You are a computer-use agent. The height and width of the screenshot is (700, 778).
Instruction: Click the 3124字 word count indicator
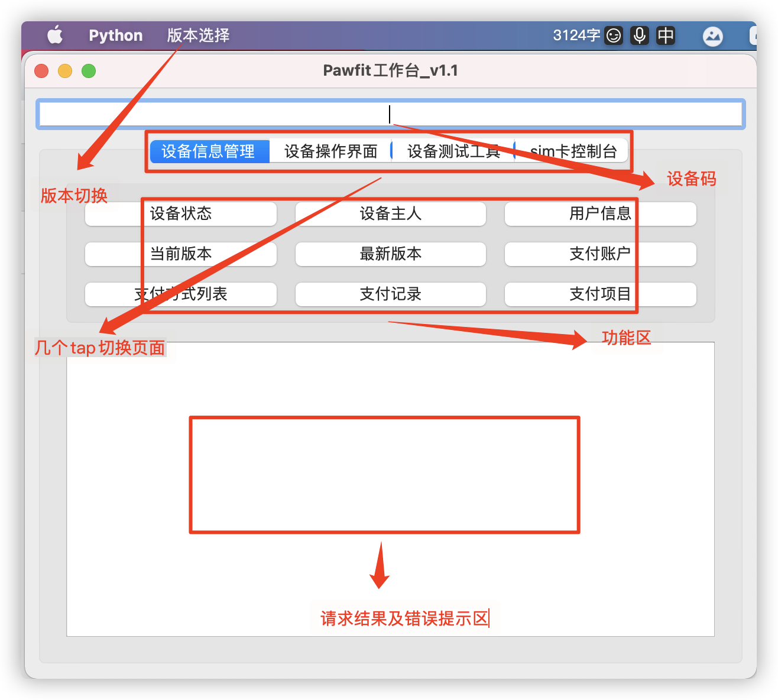click(575, 35)
